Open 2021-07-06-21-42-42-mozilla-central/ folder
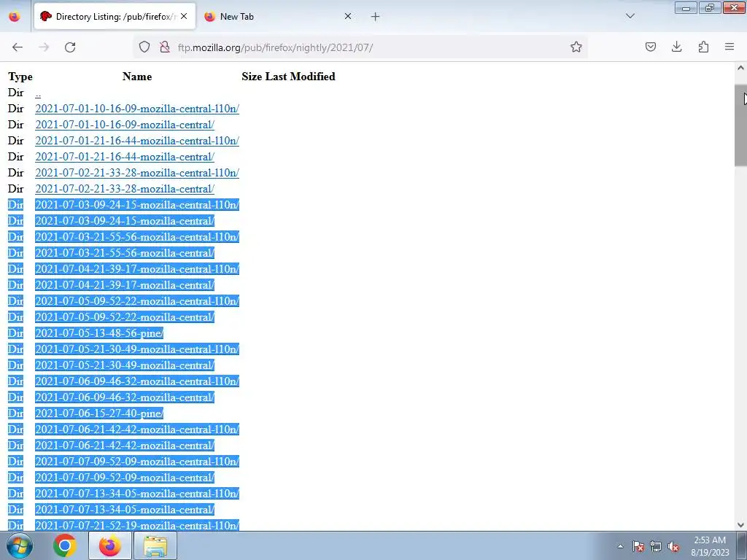Screen dimensions: 747x560 124,446
